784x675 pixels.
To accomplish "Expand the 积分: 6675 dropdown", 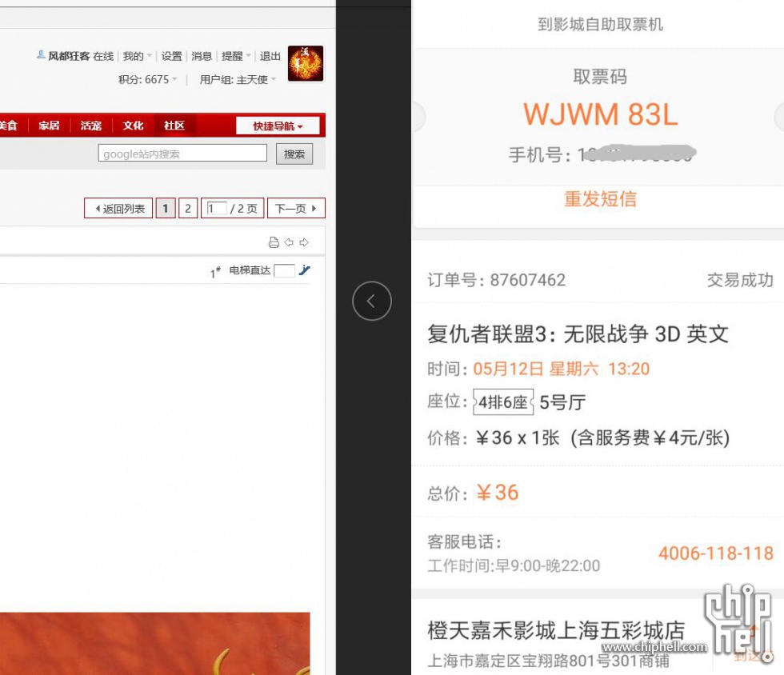I will (x=147, y=79).
